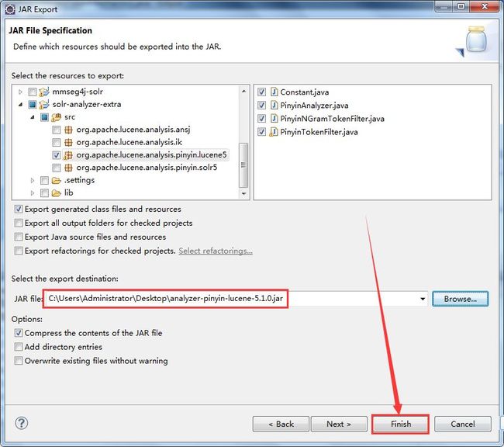Image resolution: width=504 pixels, height=447 pixels.
Task: Go to the Next wizard page
Action: point(339,424)
